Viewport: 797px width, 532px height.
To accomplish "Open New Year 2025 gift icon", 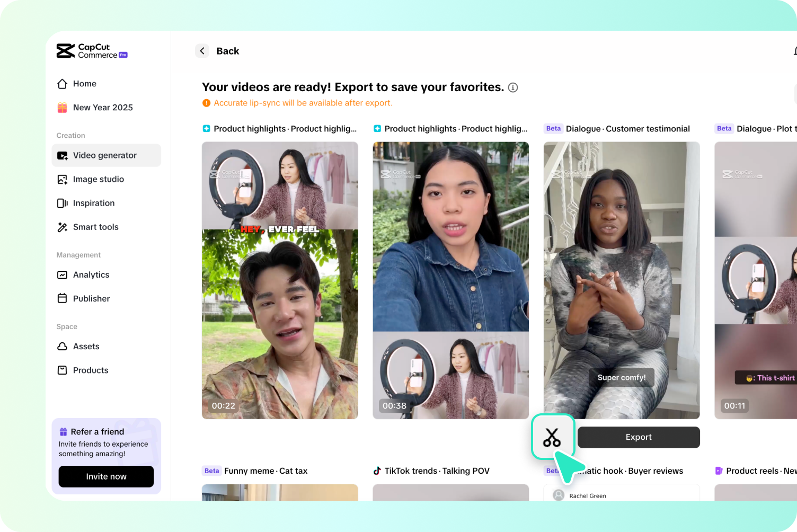I will point(62,108).
